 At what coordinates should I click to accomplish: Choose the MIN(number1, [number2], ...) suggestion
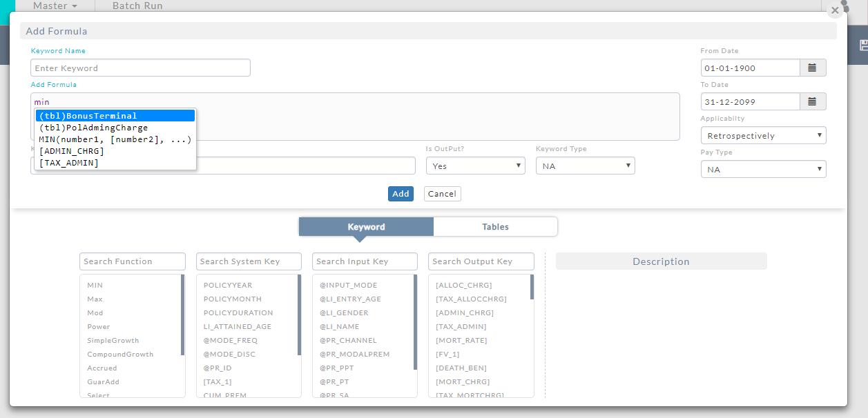tap(115, 139)
